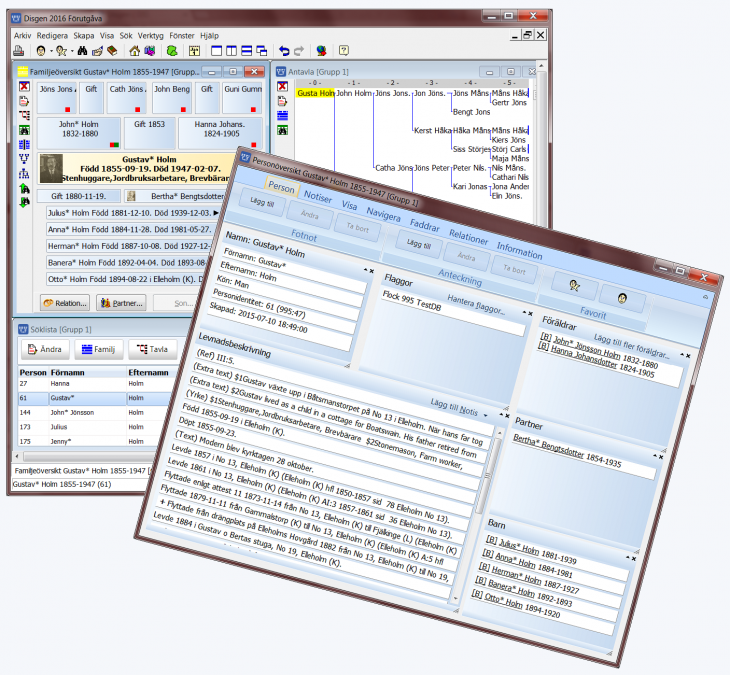The image size is (730, 675).
Task: Click blue list icon in Antavla sidebar
Action: [x=283, y=115]
